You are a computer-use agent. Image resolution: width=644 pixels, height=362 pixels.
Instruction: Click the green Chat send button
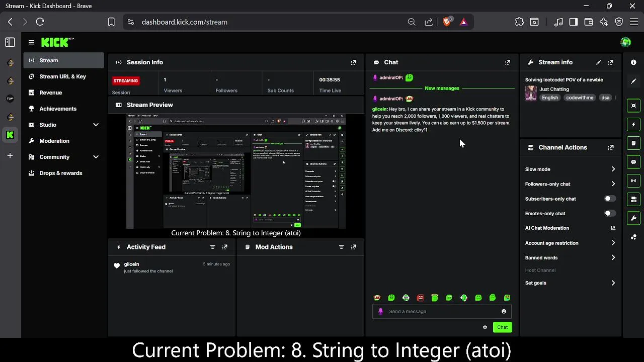tap(502, 327)
